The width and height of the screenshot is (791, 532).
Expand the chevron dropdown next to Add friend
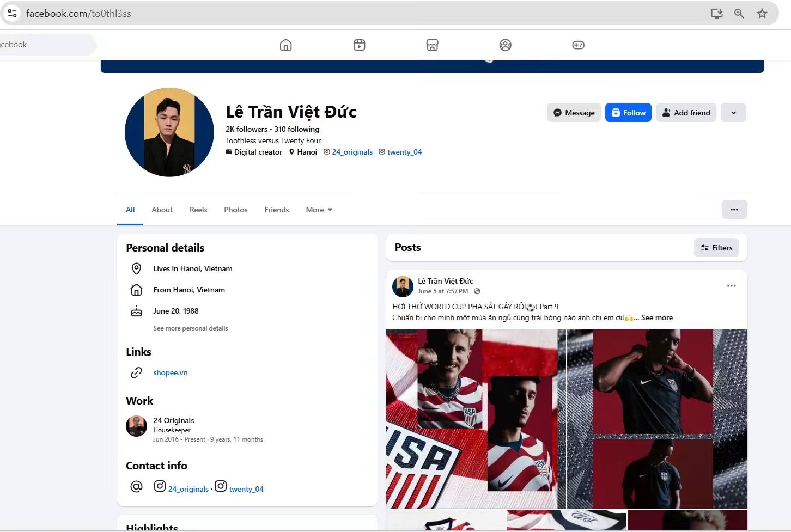734,113
